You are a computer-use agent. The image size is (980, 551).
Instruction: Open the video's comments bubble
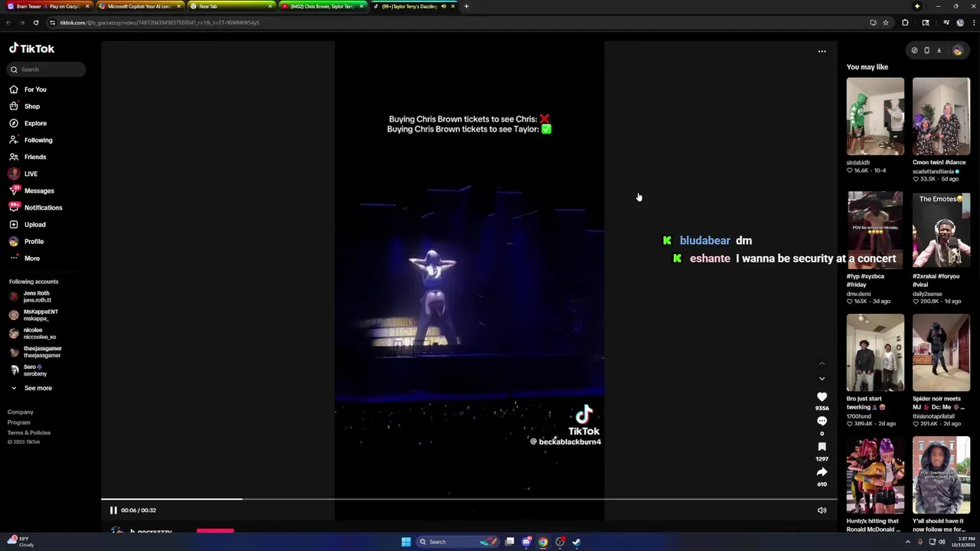coord(822,422)
